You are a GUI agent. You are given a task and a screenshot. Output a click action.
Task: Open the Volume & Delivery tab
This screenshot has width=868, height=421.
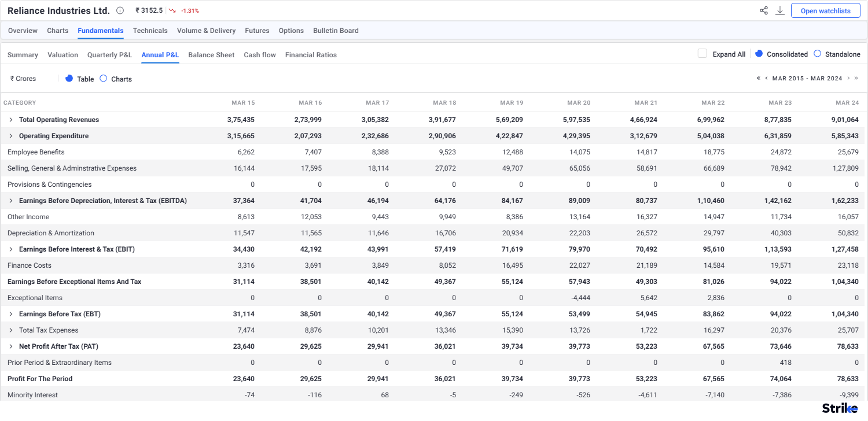point(206,31)
